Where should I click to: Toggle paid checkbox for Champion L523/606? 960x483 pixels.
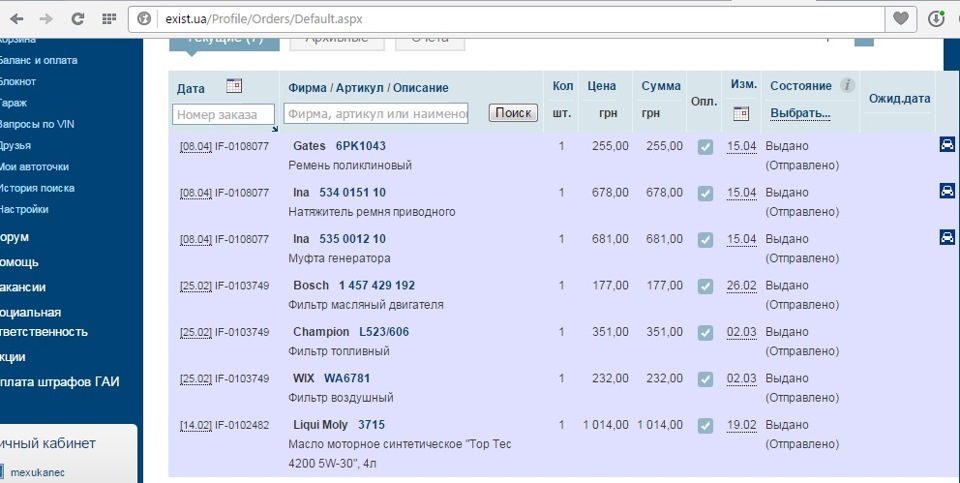point(705,333)
